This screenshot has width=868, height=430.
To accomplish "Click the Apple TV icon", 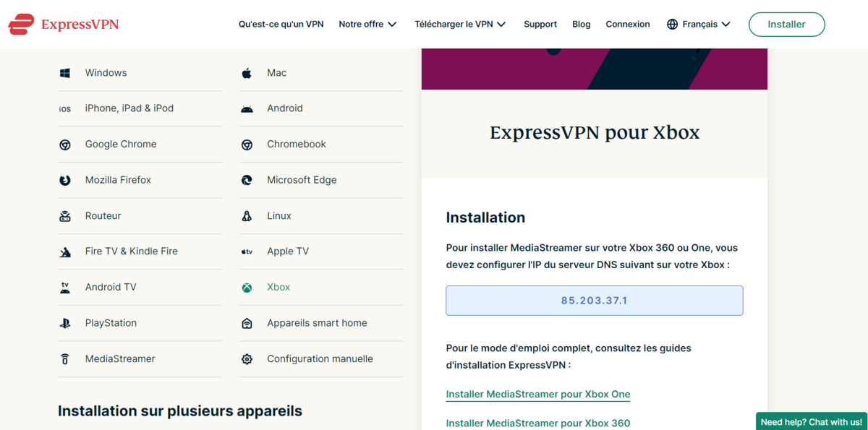I will (247, 251).
